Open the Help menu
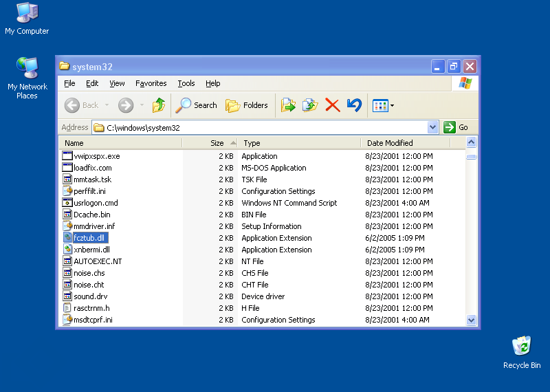550x392 pixels. (x=212, y=83)
